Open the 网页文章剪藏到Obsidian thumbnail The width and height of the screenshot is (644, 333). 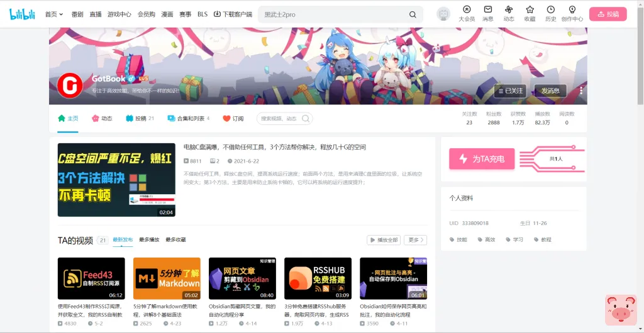242,278
